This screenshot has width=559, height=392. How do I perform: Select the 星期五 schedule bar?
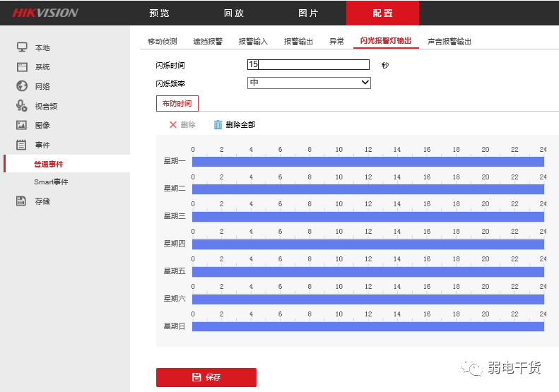[368, 271]
